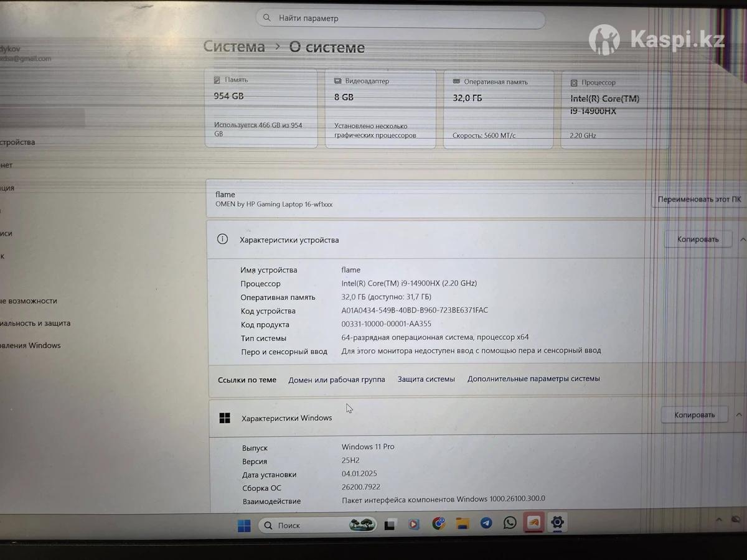Open Дополнительные параметры системы link
Screen dimensions: 747x560
[533, 378]
